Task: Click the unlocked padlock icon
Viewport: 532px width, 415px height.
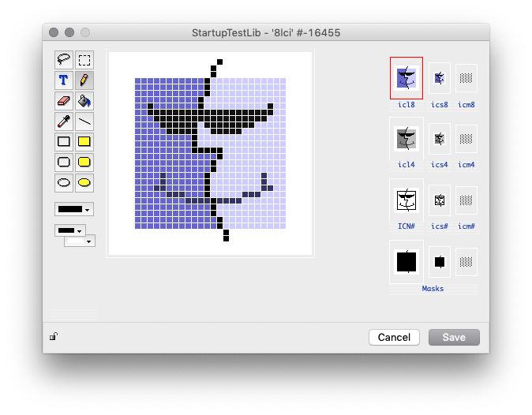Action: 54,336
